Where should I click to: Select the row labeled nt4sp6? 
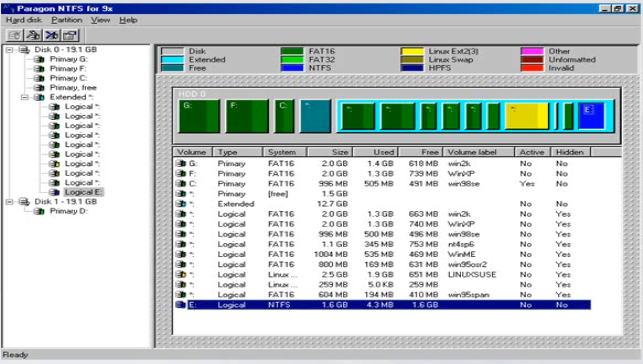(x=382, y=244)
